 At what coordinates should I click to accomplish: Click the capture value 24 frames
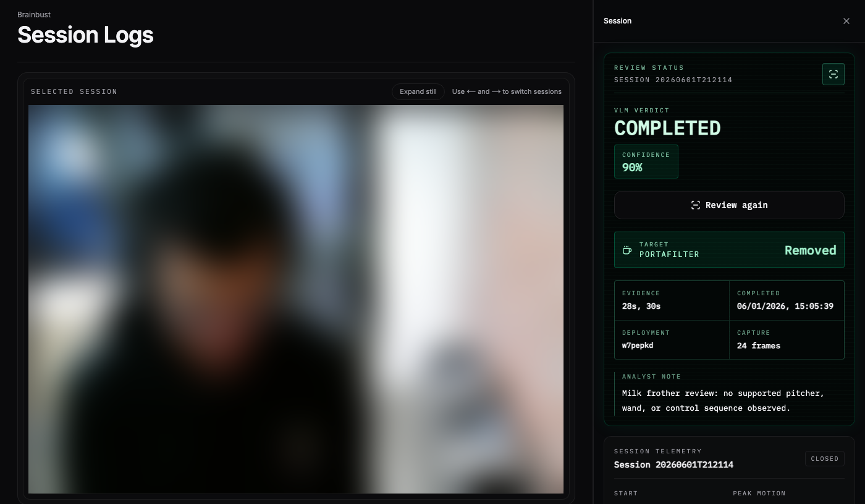pyautogui.click(x=759, y=346)
